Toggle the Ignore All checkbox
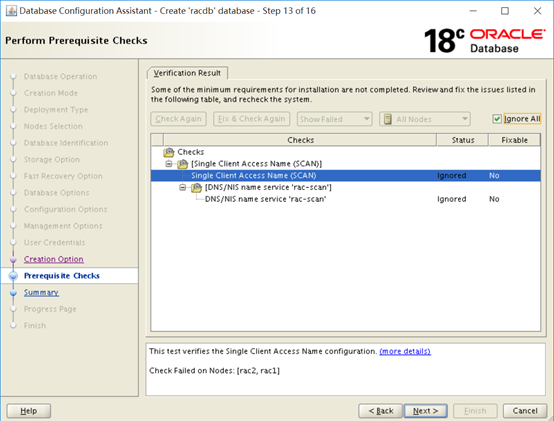 (497, 119)
